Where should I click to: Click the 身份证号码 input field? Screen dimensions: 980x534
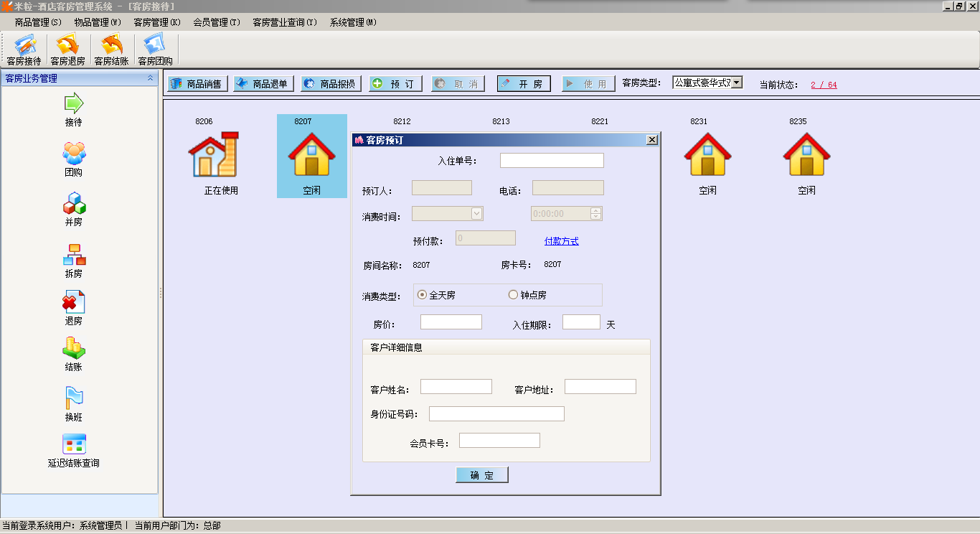tap(496, 414)
